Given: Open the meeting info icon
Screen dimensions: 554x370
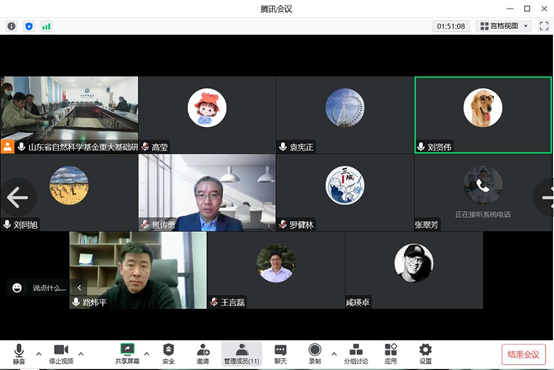Looking at the screenshot, I should pyautogui.click(x=11, y=26).
